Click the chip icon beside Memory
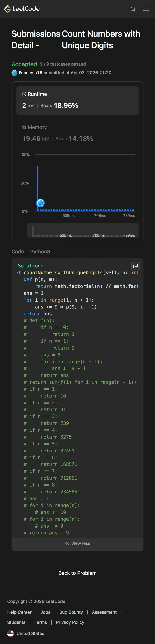 24,127
